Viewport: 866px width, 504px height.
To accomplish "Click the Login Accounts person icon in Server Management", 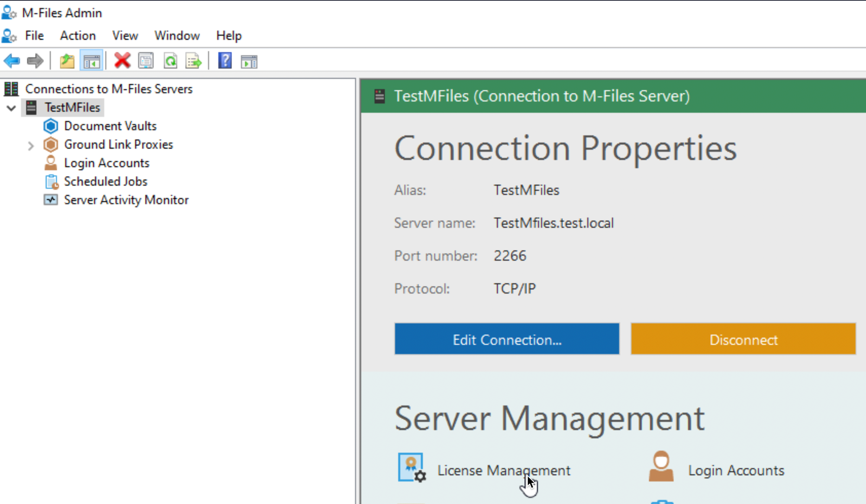I will click(x=661, y=467).
